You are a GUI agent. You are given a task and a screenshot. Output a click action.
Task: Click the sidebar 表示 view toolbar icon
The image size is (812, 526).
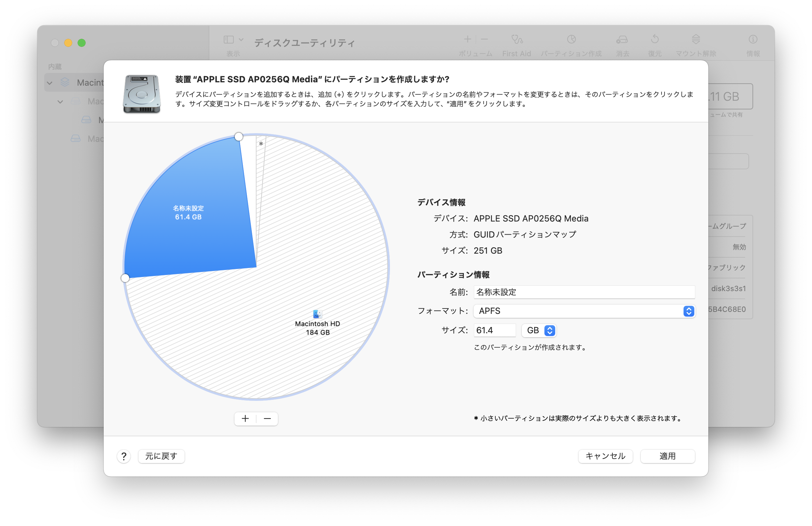pyautogui.click(x=229, y=39)
